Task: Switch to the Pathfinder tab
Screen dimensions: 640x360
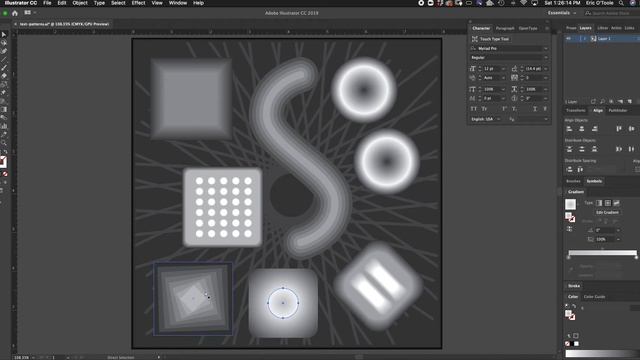Action: point(618,111)
